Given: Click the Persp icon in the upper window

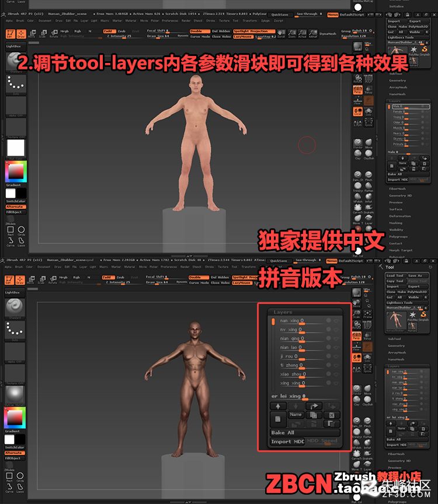Looking at the screenshot, I should [357, 90].
